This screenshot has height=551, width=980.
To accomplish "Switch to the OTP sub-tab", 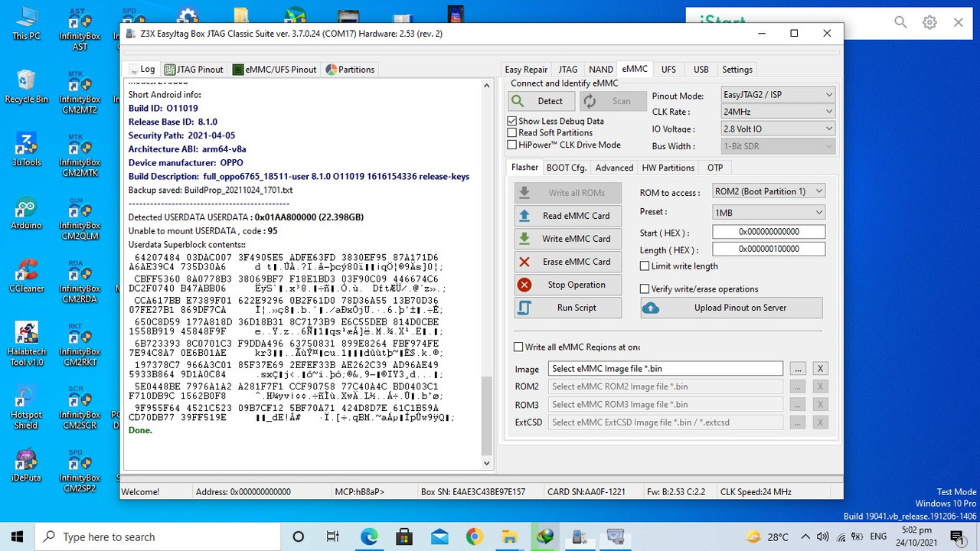I will (x=715, y=168).
